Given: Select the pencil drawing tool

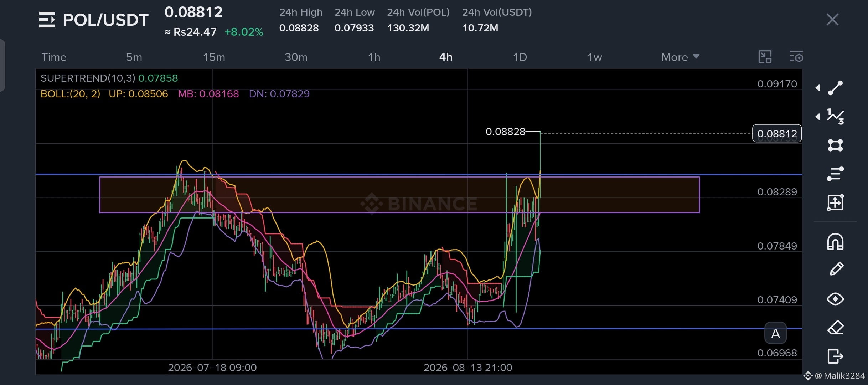Looking at the screenshot, I should 836,269.
